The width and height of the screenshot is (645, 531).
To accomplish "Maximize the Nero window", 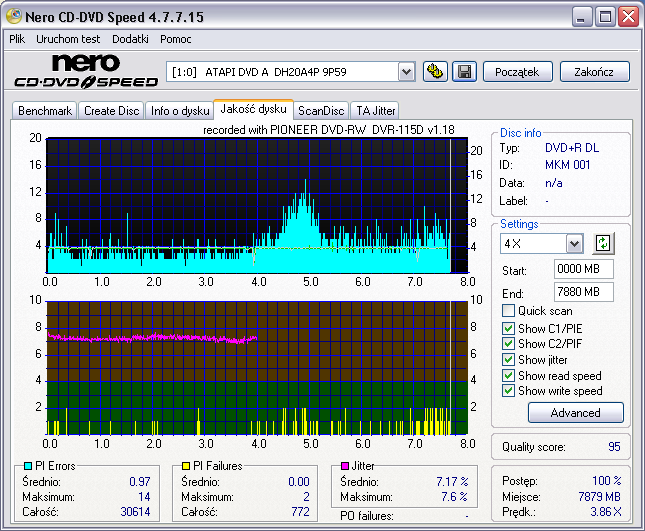I will tap(605, 17).
